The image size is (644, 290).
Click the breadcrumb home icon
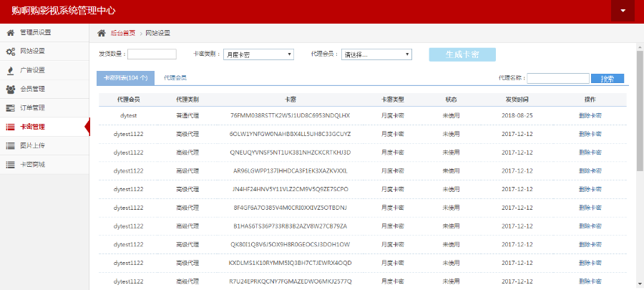[x=101, y=33]
